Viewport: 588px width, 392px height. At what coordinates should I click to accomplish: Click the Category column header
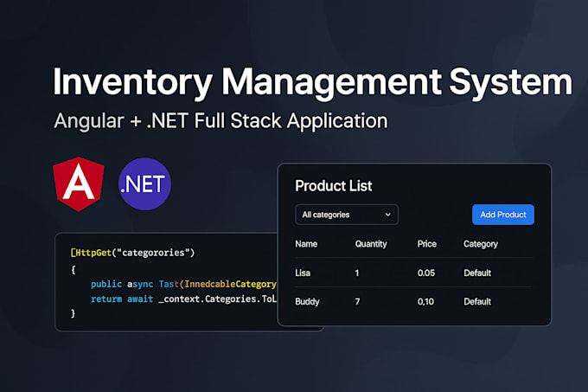(481, 244)
